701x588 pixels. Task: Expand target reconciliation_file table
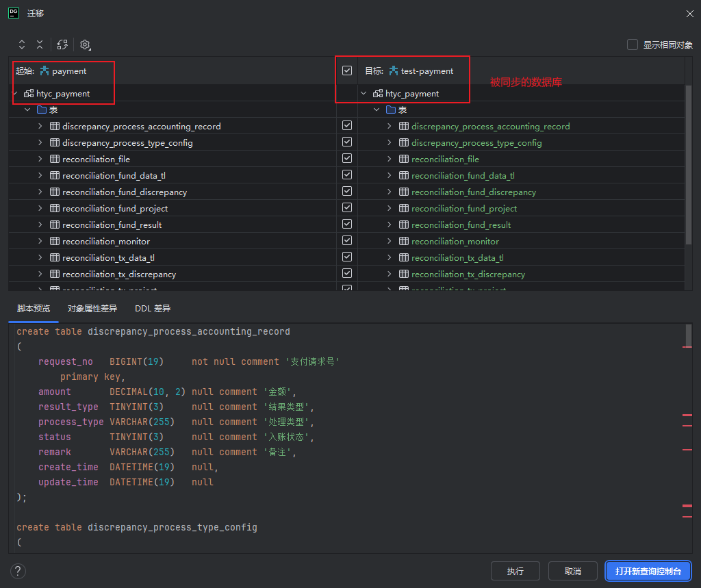pos(390,159)
